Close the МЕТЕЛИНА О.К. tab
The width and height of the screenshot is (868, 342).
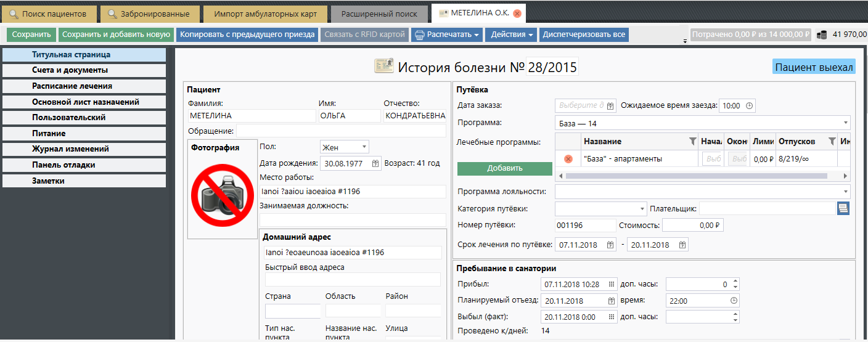[x=517, y=14]
